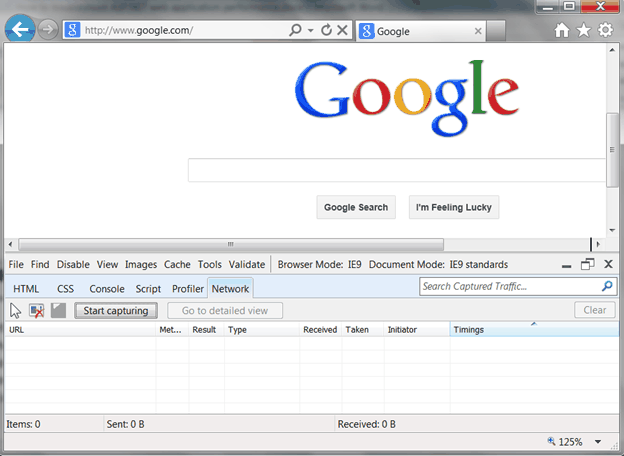The height and width of the screenshot is (456, 624).
Task: Select the Network tab
Action: tap(230, 288)
